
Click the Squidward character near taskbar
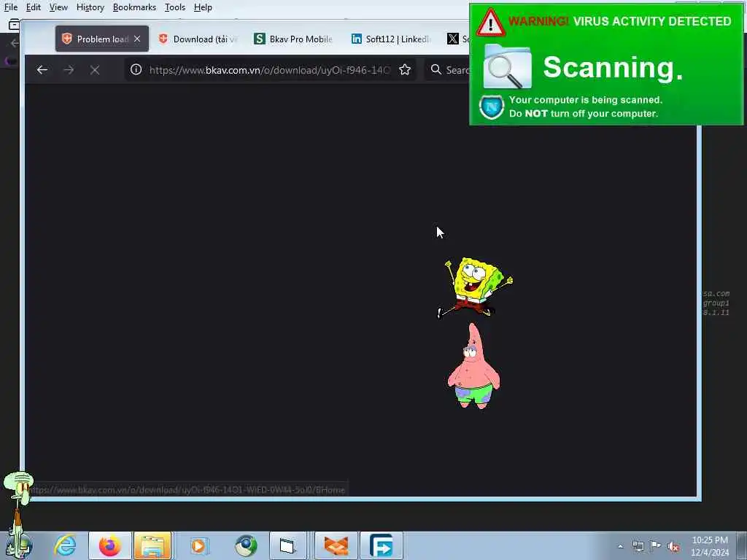pyautogui.click(x=18, y=510)
